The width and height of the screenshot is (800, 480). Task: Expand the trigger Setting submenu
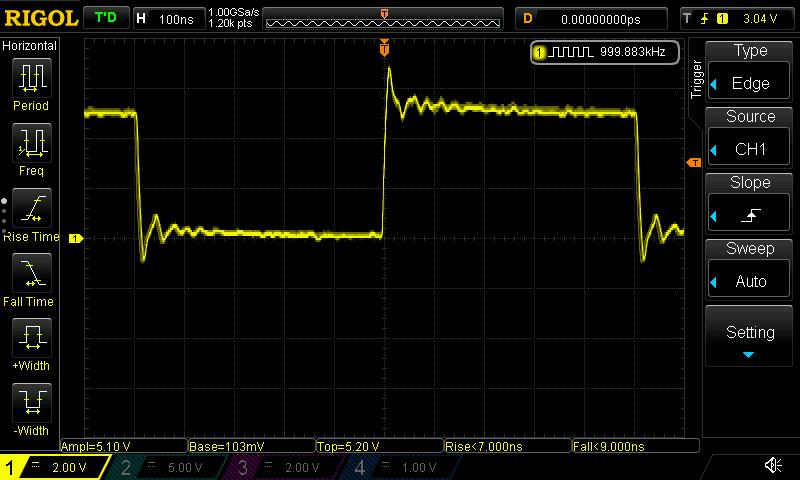(750, 338)
